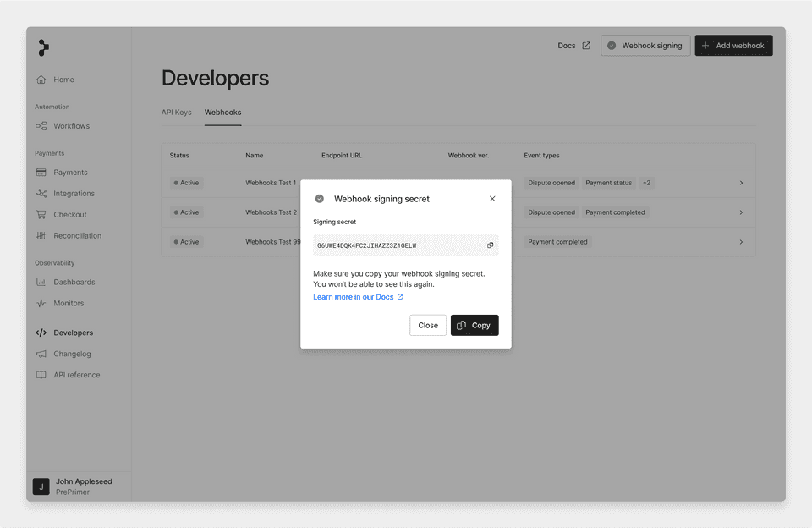The width and height of the screenshot is (812, 528).
Task: Click the Webhooks Test 1 name
Action: pyautogui.click(x=271, y=183)
